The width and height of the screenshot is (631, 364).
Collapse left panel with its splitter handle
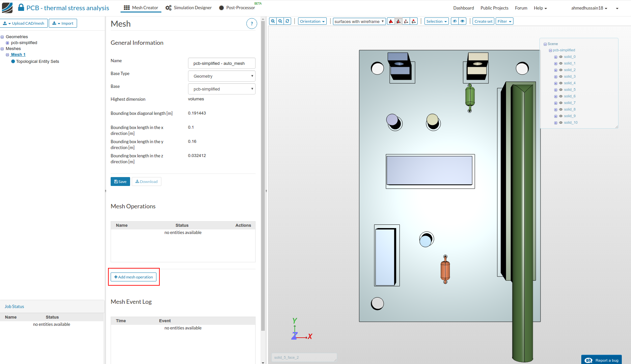point(105,191)
